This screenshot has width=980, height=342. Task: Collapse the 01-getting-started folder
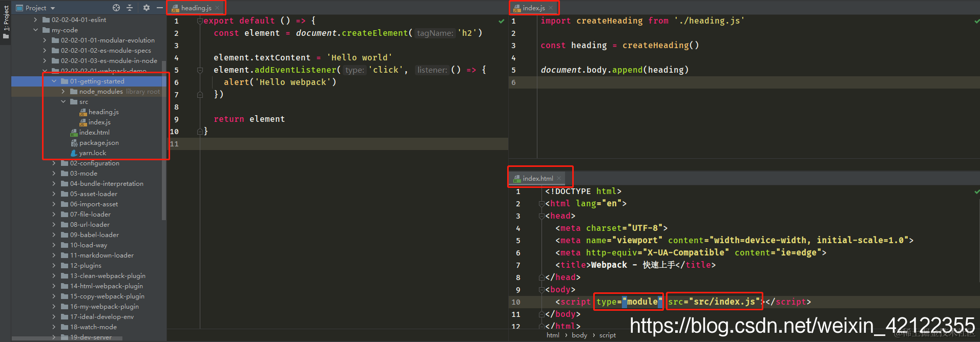click(54, 81)
